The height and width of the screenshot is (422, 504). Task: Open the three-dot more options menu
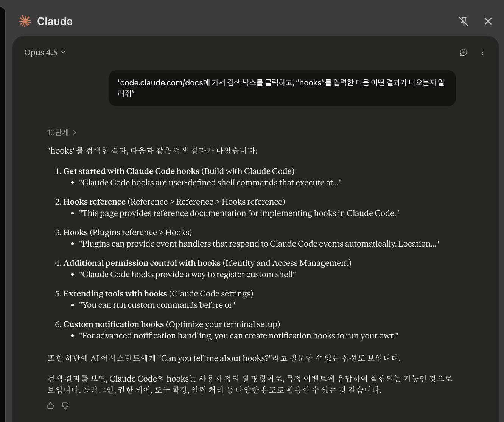(483, 52)
